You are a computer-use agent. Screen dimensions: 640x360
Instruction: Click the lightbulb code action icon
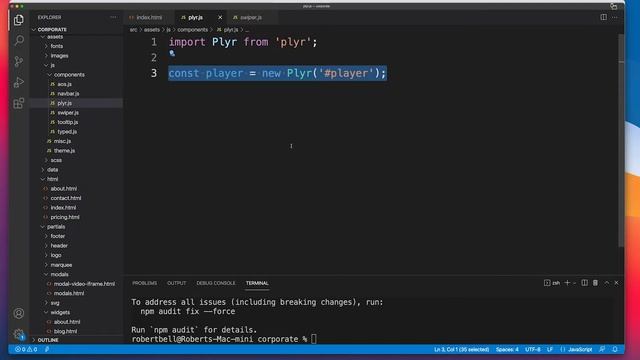click(172, 53)
